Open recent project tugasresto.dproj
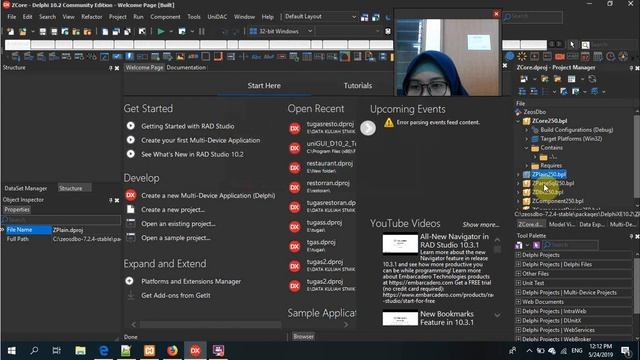Image resolution: width=640 pixels, height=360 pixels. [x=330, y=124]
